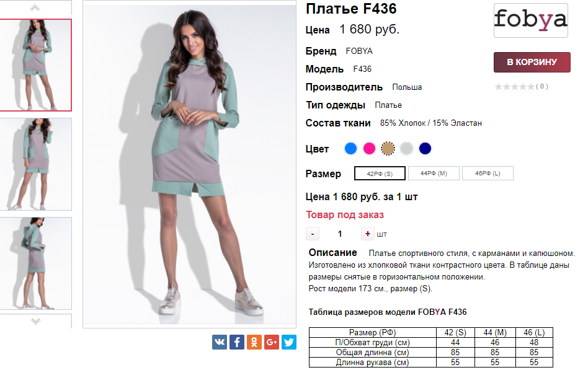Viewport: 588px width, 370px height.
Task: Share the product on Facebook
Action: [x=236, y=342]
